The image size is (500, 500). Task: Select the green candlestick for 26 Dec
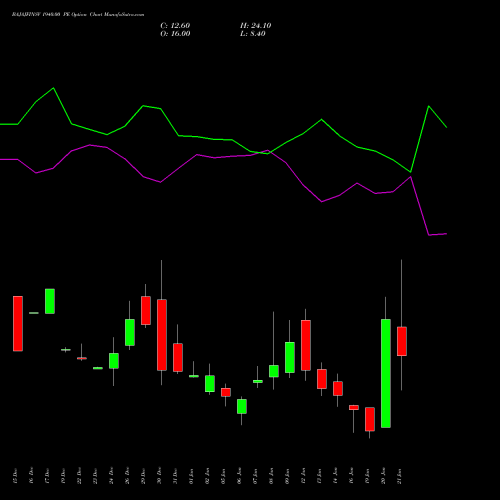click(130, 332)
